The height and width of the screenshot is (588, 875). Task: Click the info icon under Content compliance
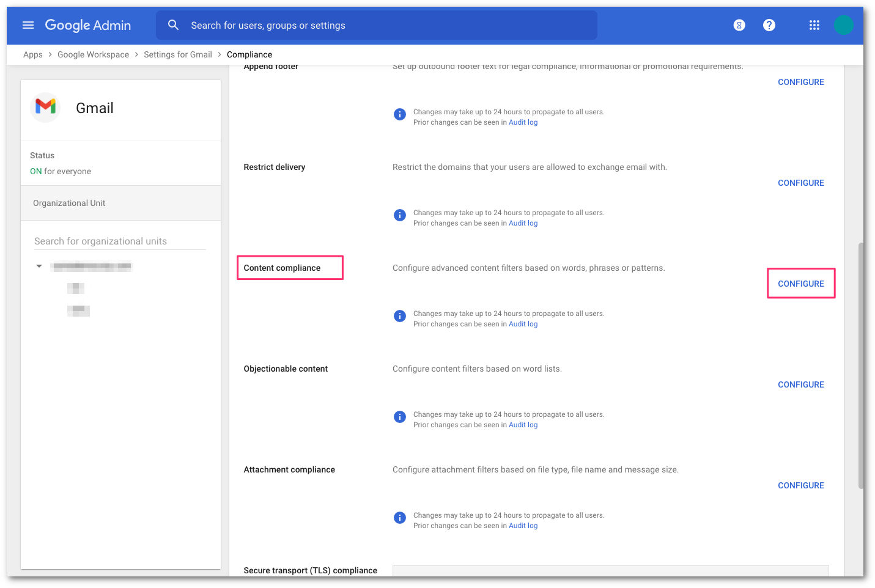[x=399, y=316]
